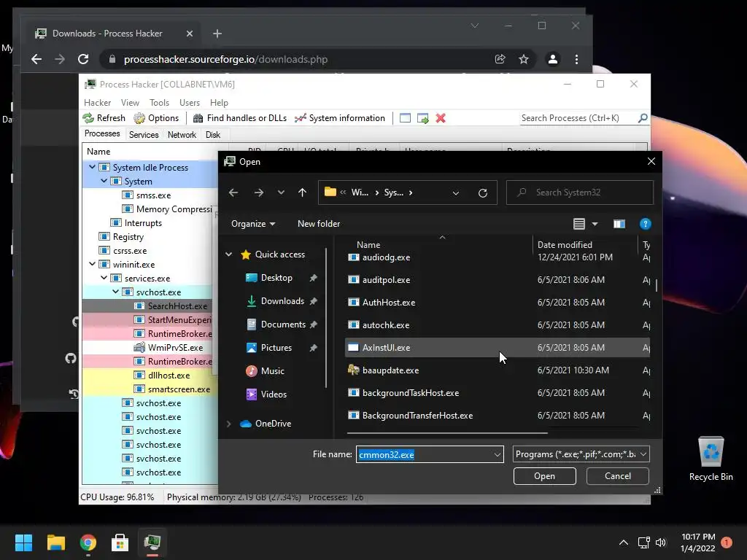The width and height of the screenshot is (747, 560).
Task: Collapse the wininit.exe node
Action: coord(92,264)
